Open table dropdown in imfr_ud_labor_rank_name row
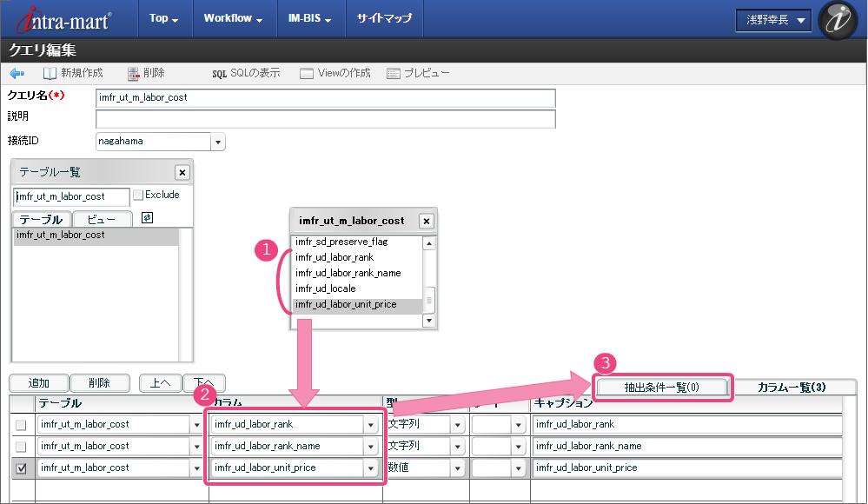 196,447
